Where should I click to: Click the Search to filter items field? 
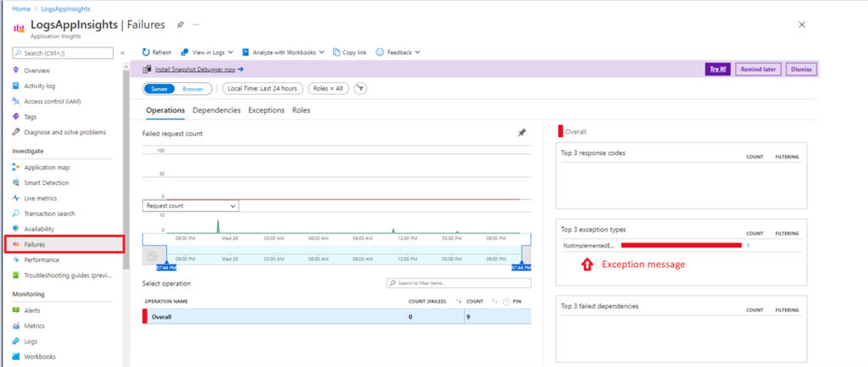click(458, 283)
